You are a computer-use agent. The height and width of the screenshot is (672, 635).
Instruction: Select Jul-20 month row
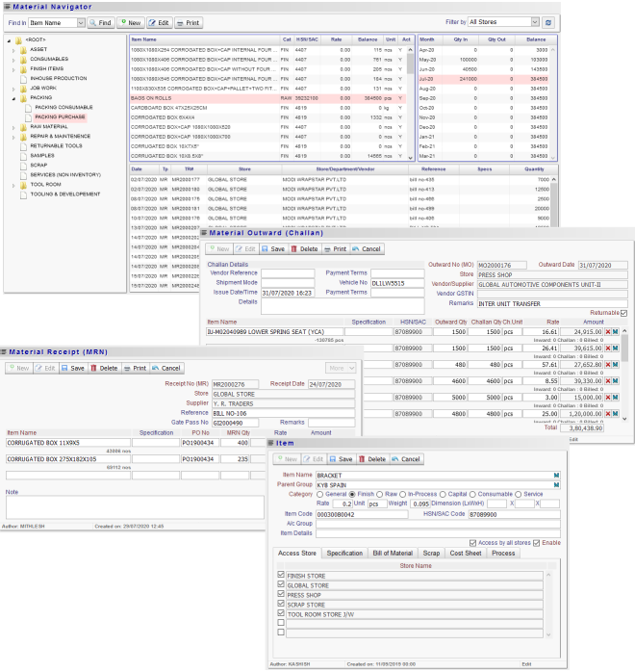tap(484, 79)
